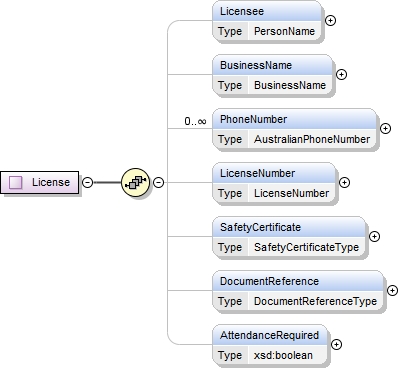The width and height of the screenshot is (400, 370).
Task: Collapse the License element minus icon
Action: coord(87,182)
